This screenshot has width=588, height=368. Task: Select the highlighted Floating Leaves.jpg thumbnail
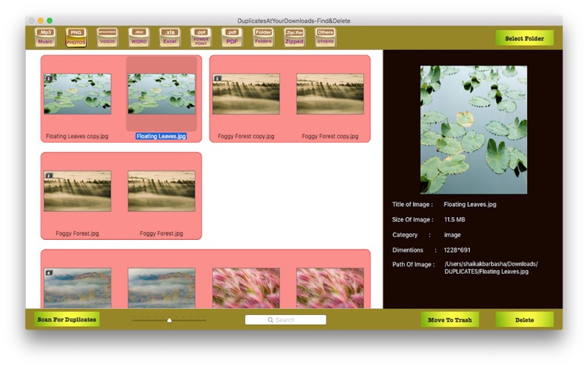click(161, 94)
